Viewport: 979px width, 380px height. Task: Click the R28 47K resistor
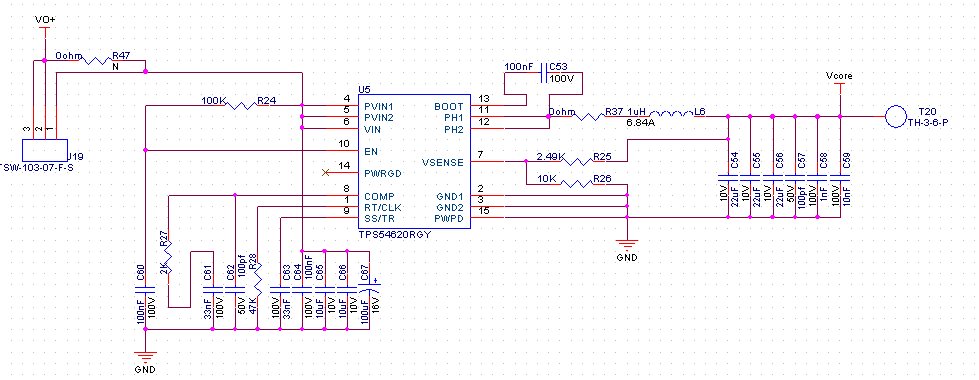pyautogui.click(x=258, y=280)
